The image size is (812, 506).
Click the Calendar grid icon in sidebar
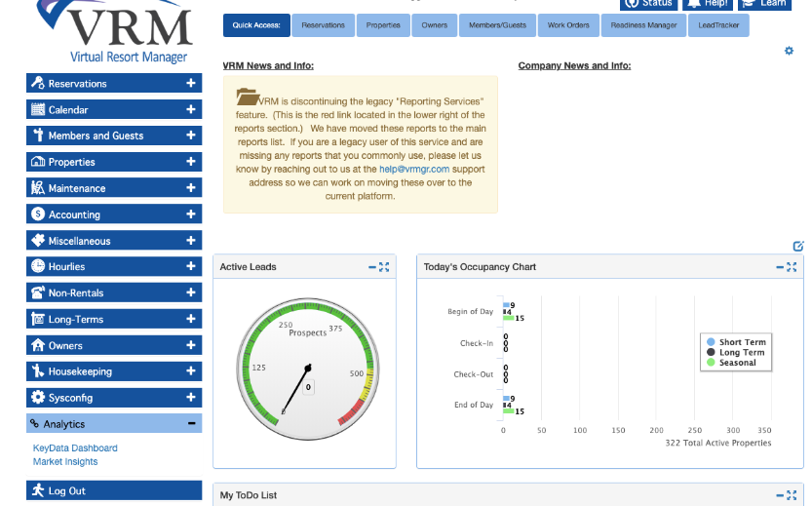pos(37,109)
